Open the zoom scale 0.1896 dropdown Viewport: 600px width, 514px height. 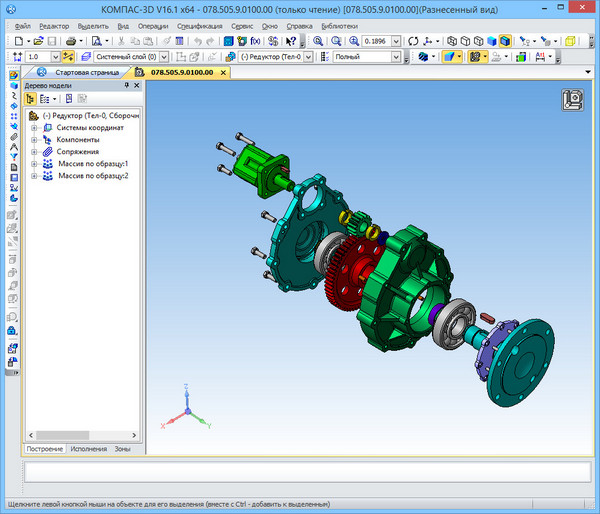click(x=396, y=41)
